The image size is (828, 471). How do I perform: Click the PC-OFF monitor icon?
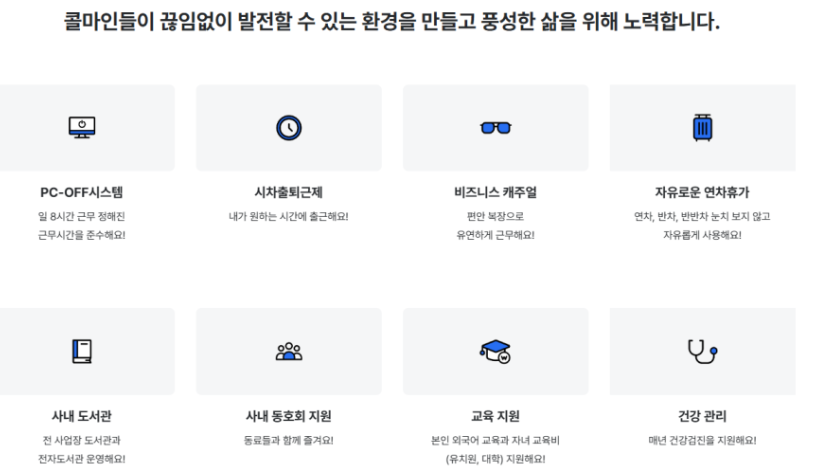click(x=82, y=127)
